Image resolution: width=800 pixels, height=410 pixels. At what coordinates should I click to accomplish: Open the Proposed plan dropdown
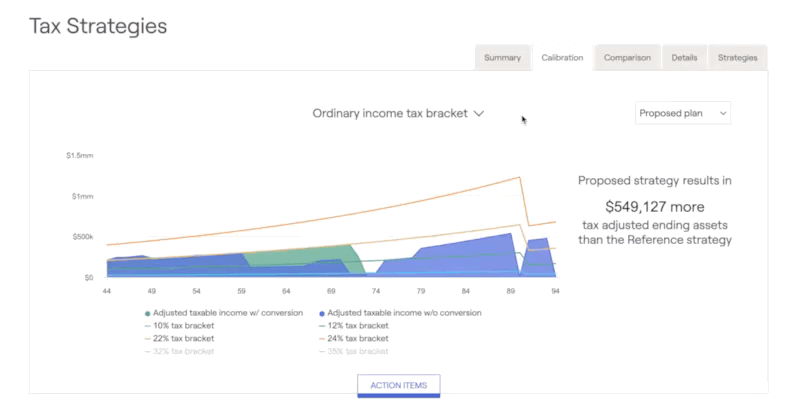tap(684, 114)
